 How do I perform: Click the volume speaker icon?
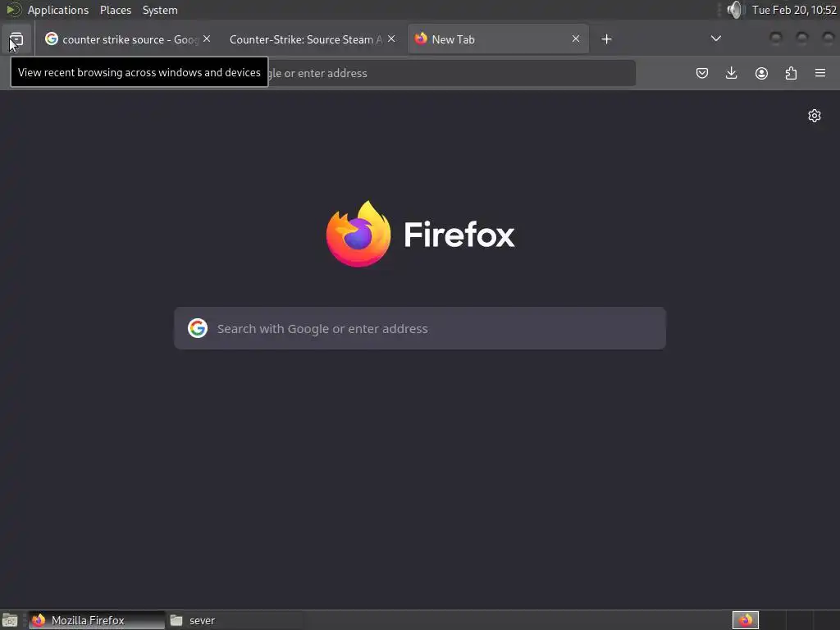coord(736,10)
